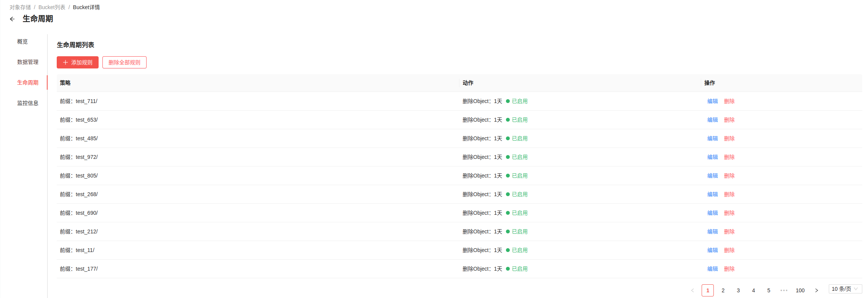Open 监控信息 in the side menu
This screenshot has height=298, width=868.
click(28, 103)
